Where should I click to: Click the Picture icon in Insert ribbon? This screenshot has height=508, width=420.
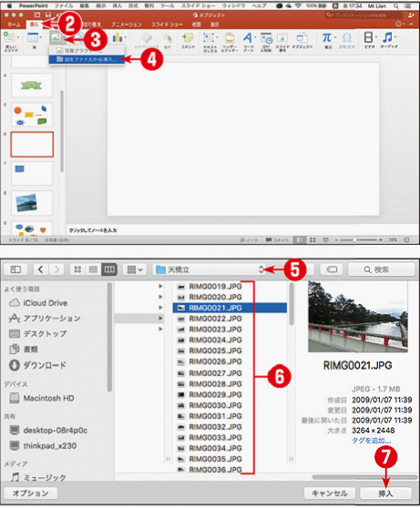(x=56, y=38)
